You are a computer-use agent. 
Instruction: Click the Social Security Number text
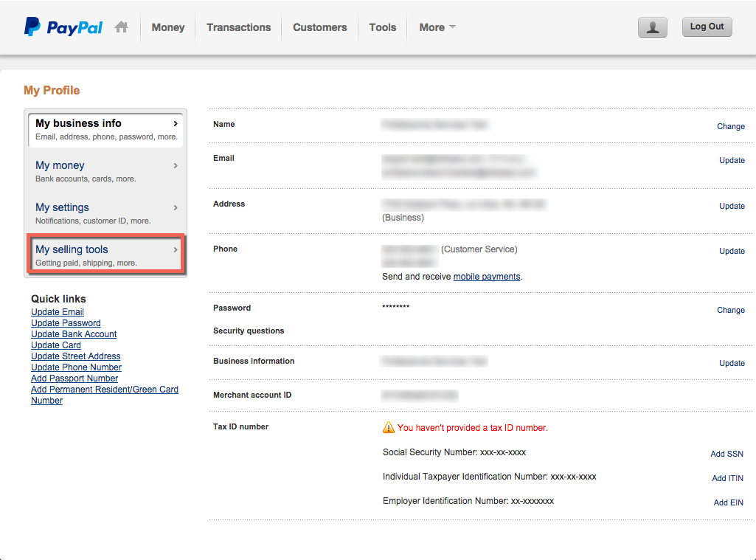tap(454, 452)
